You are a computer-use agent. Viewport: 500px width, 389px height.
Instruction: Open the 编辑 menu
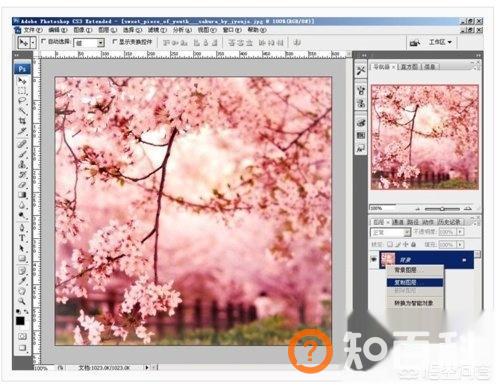click(58, 30)
